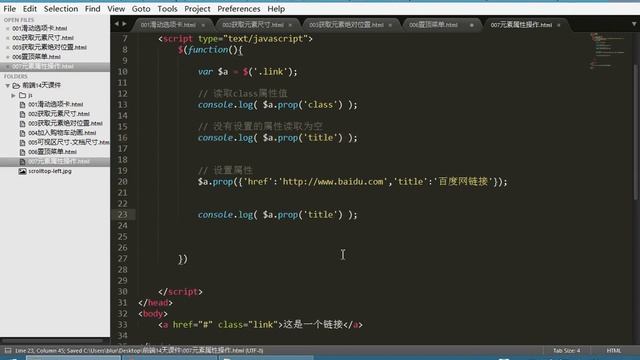Click file icon of 004加入购物车动画.html
This screenshot has width=640, height=360.
(22, 133)
